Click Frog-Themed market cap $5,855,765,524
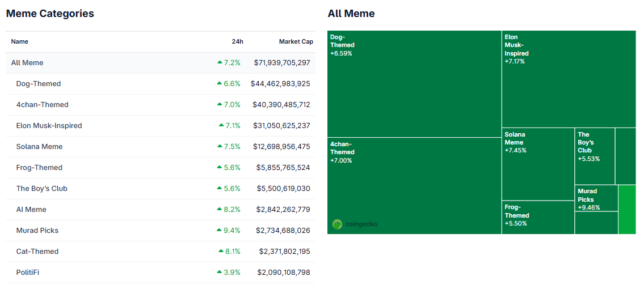This screenshot has height=289, width=644. [x=283, y=167]
